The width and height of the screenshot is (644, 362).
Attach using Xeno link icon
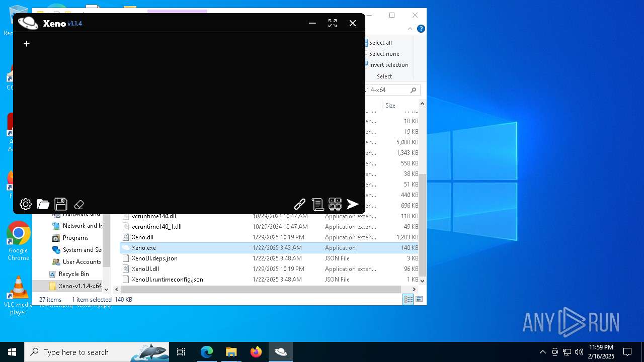[x=300, y=204]
